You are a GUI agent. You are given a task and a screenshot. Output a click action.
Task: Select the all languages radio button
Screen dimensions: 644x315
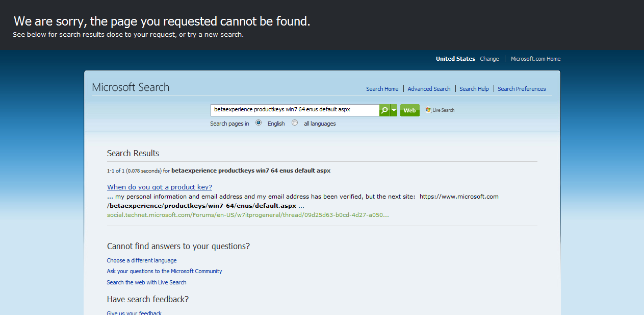pyautogui.click(x=295, y=123)
